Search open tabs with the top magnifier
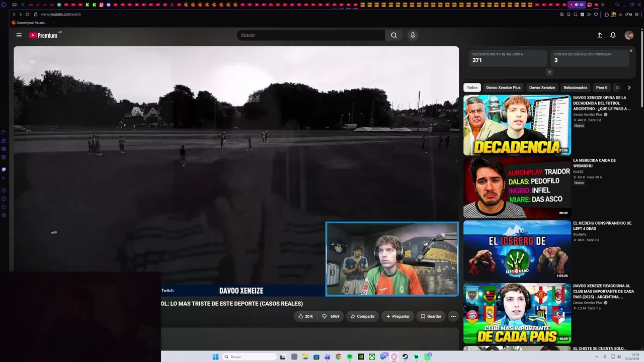This screenshot has width=644, height=362. 617,5
